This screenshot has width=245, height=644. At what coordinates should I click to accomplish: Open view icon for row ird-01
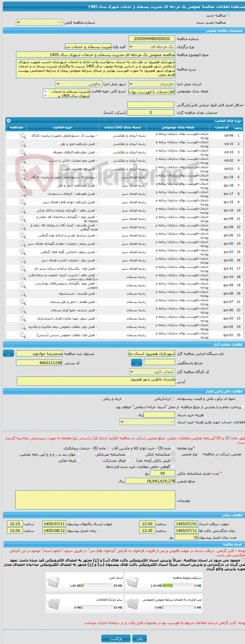click(22, 169)
